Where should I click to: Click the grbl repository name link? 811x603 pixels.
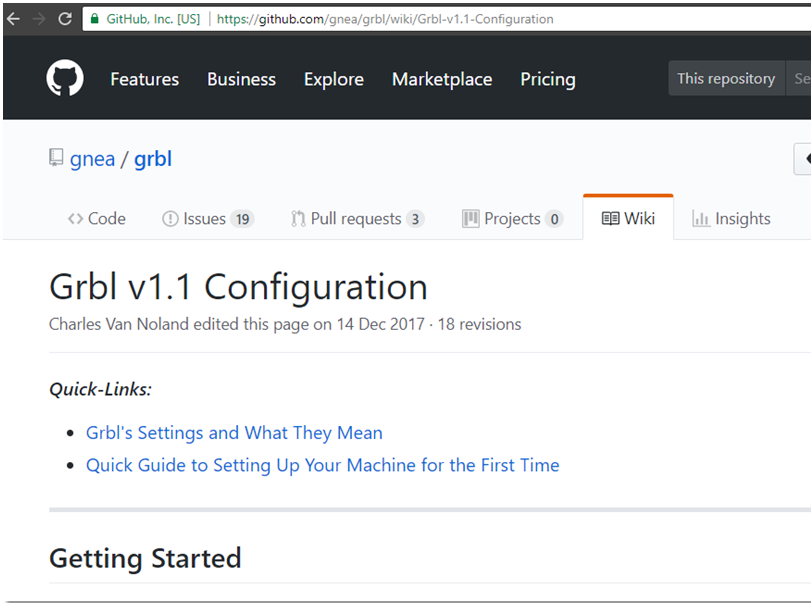(x=153, y=159)
